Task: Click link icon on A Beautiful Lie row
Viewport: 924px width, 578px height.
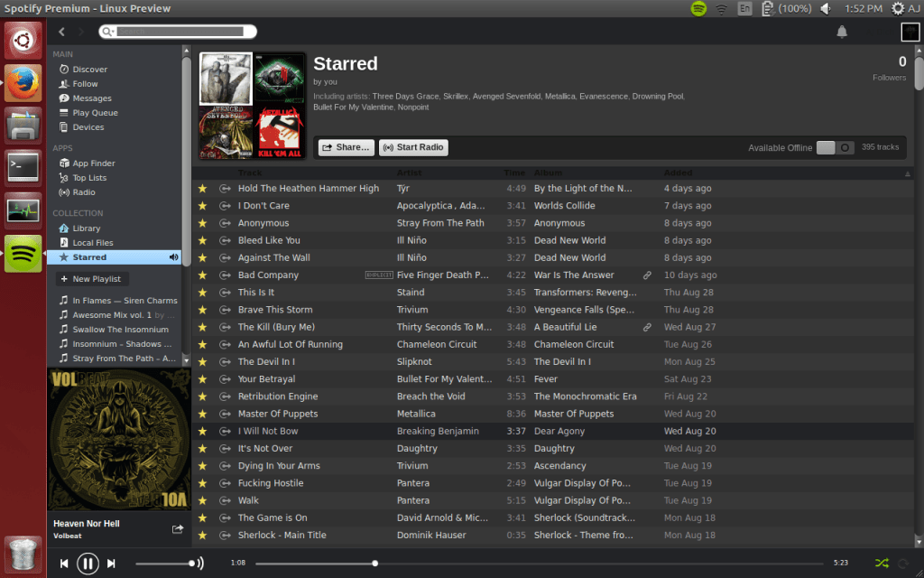Action: pos(647,327)
